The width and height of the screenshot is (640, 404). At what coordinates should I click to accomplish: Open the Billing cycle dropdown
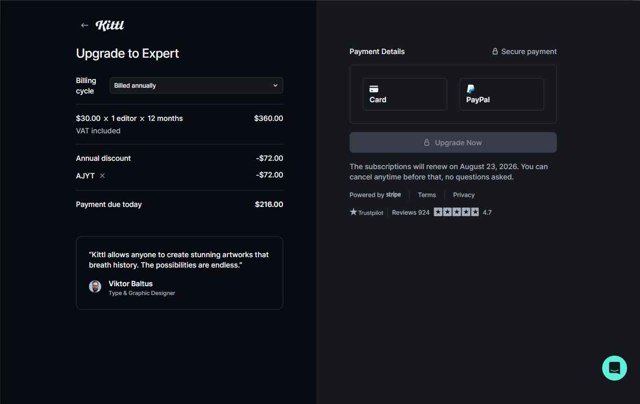196,85
